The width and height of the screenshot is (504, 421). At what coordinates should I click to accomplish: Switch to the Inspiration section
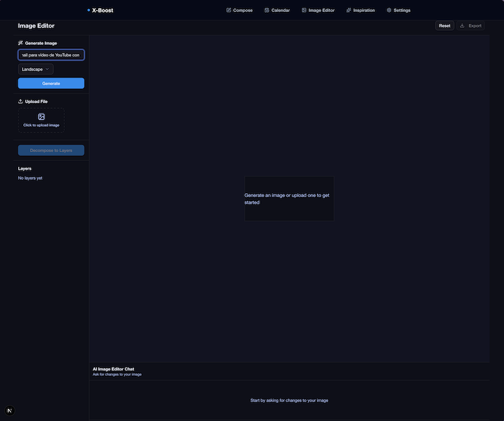(364, 10)
